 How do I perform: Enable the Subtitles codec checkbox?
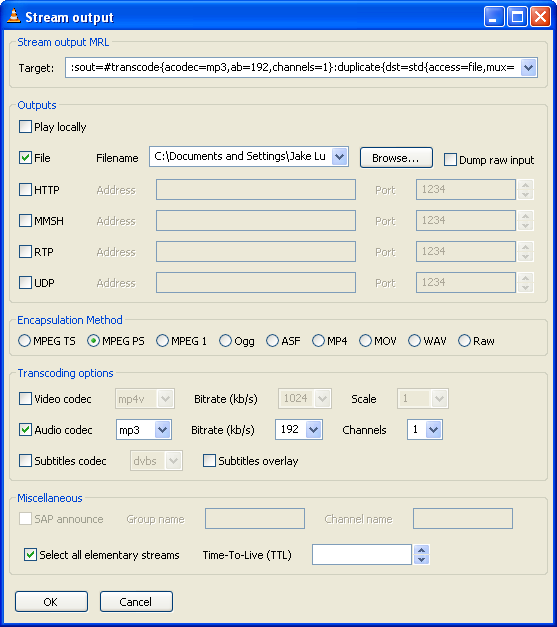coord(25,461)
